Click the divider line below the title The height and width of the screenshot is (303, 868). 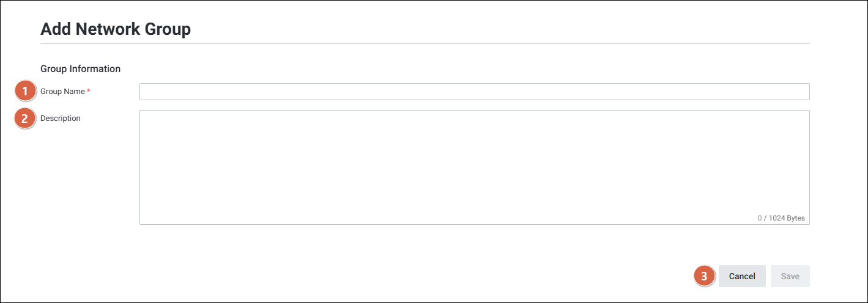425,44
